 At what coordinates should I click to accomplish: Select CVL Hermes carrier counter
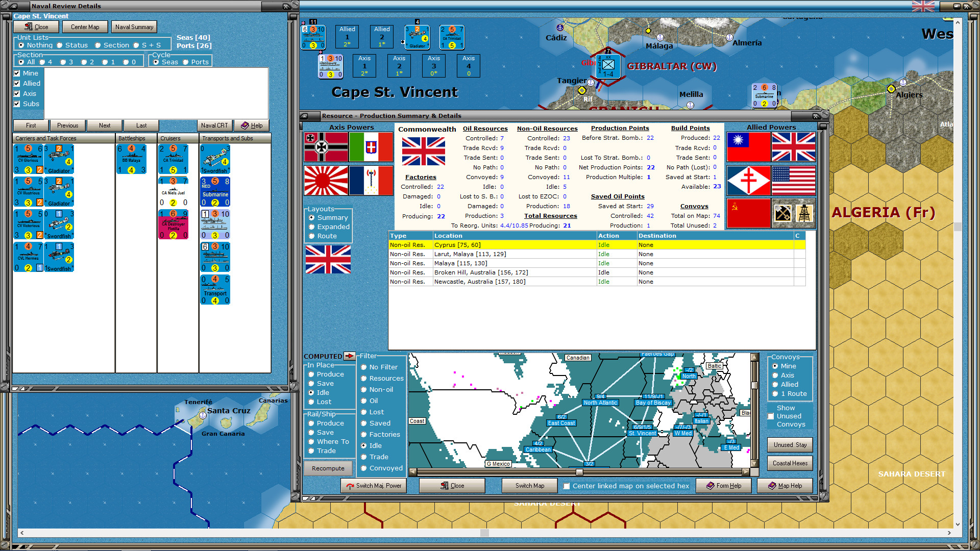tap(28, 257)
